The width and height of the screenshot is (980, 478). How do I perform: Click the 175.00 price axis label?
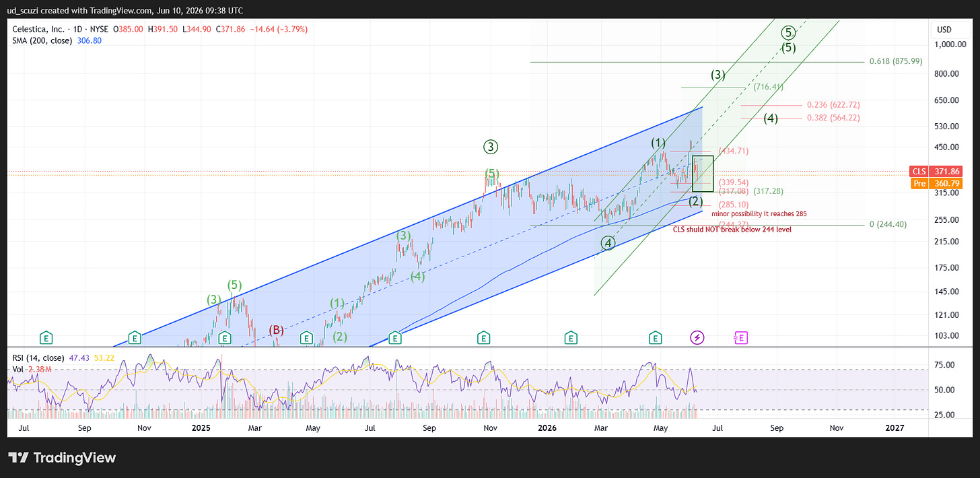pos(948,267)
